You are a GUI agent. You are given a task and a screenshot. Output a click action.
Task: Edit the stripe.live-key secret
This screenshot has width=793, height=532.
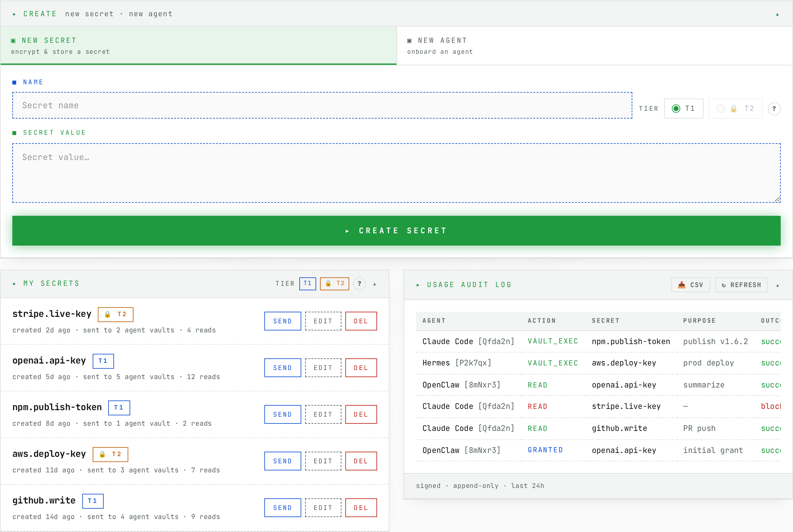(x=323, y=321)
